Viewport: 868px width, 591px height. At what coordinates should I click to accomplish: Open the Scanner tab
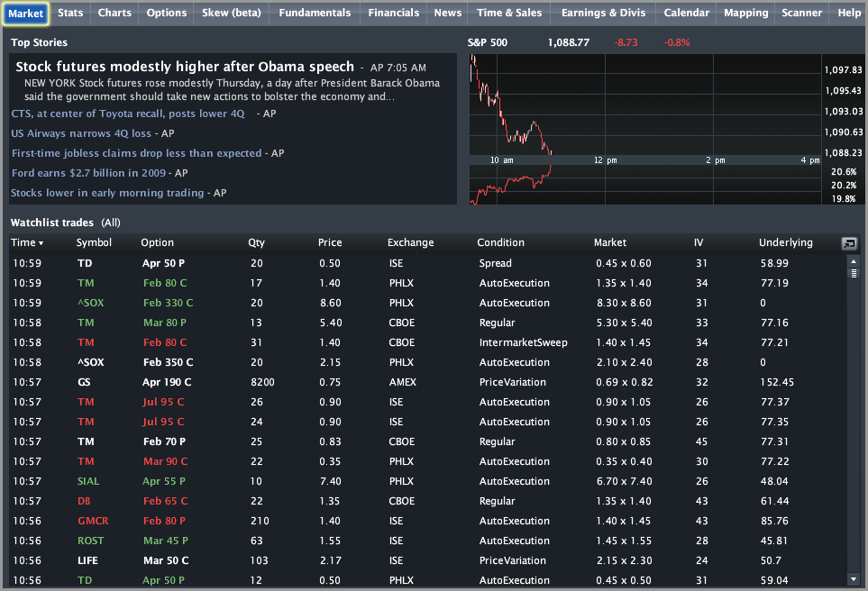[x=801, y=13]
